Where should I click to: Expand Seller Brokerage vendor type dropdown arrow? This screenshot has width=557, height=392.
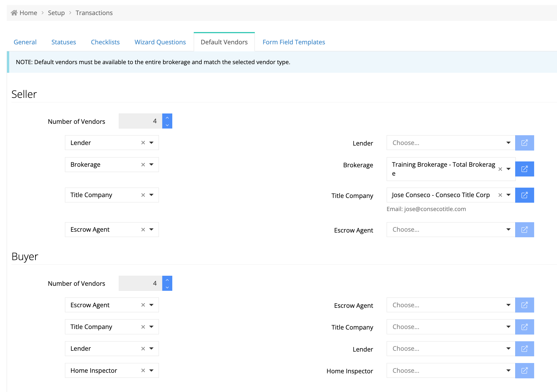click(x=151, y=164)
